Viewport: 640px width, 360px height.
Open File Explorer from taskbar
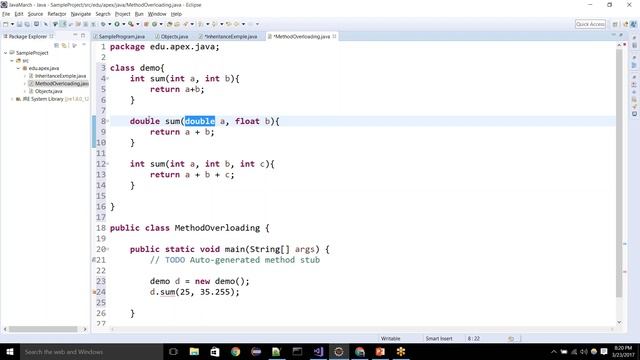(194, 351)
